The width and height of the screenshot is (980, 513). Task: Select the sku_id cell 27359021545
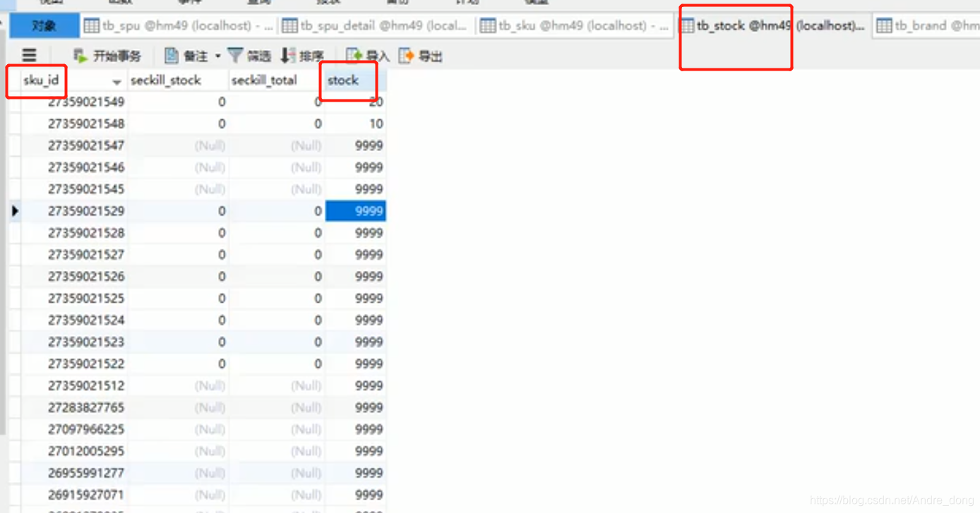(x=74, y=189)
